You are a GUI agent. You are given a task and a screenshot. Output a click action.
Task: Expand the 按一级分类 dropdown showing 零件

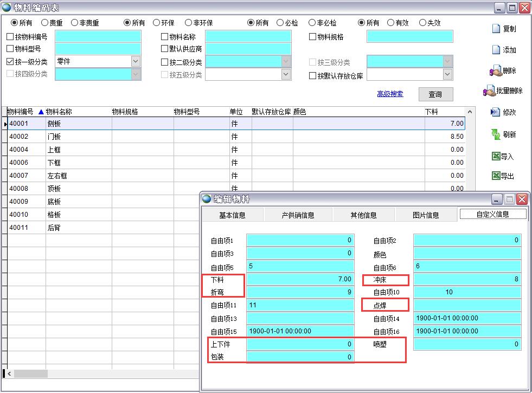[x=136, y=62]
